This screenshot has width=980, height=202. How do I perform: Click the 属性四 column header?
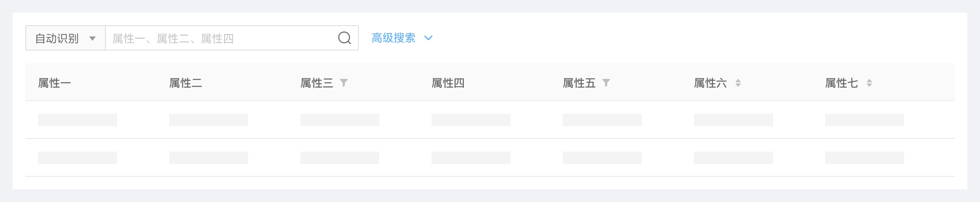(448, 83)
